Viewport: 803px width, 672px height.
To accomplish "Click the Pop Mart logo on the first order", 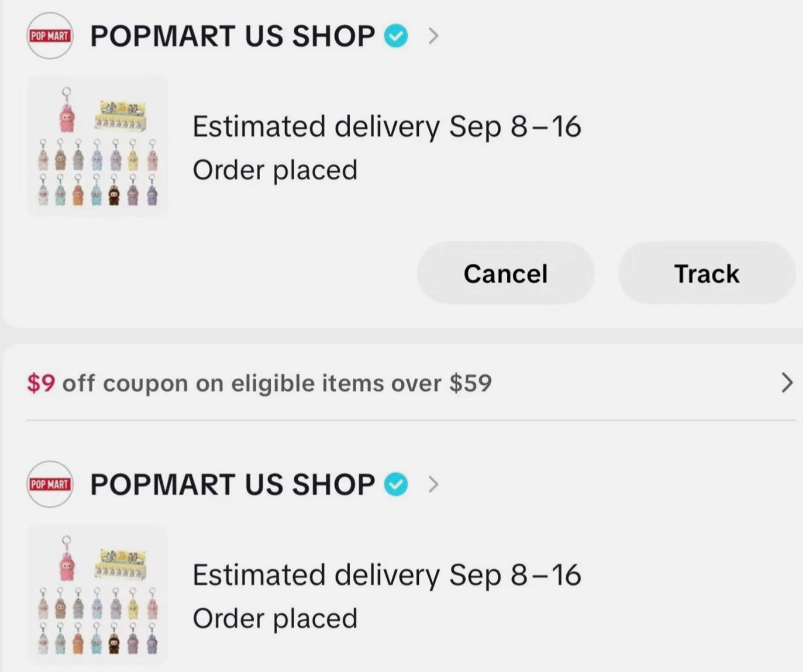I will (49, 36).
